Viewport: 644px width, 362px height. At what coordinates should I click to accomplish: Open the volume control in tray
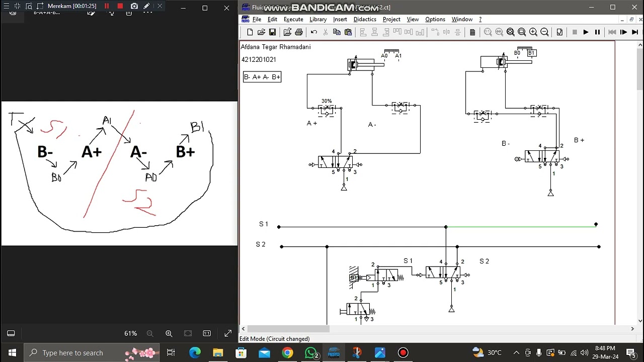(584, 352)
